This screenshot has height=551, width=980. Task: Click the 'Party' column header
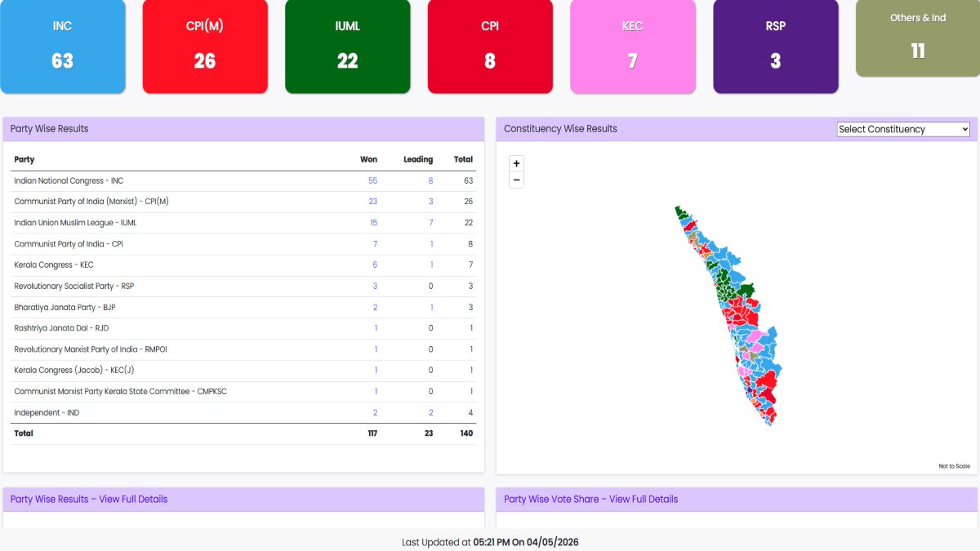click(x=24, y=159)
